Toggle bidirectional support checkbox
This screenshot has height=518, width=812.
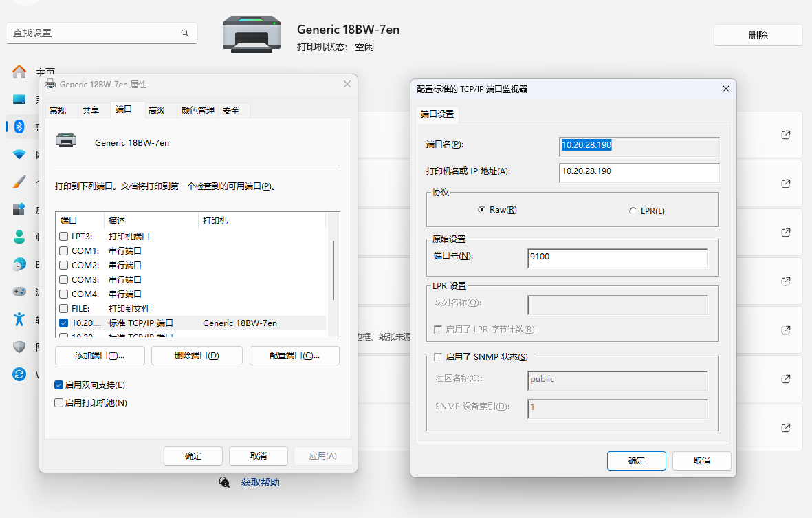click(59, 385)
